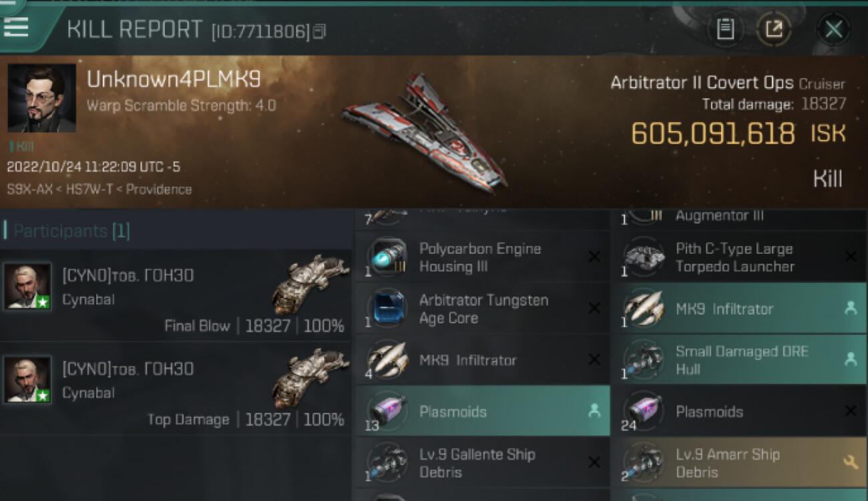
Task: Open Final Blow pilot portrait
Action: [27, 287]
